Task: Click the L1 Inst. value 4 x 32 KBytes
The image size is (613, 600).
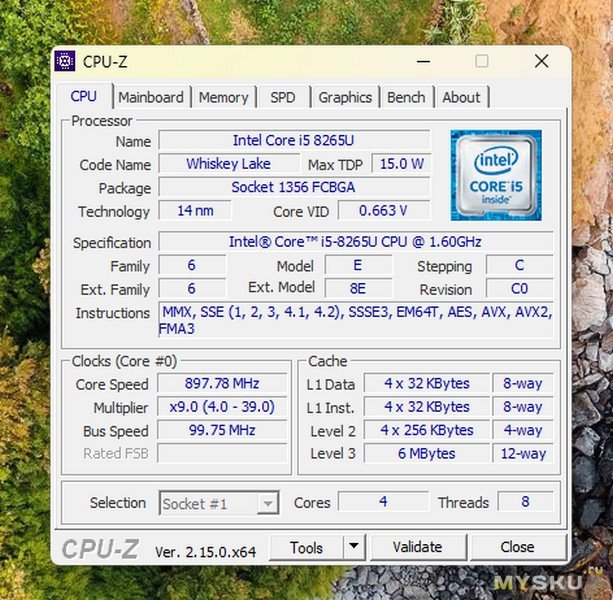Action: [427, 407]
